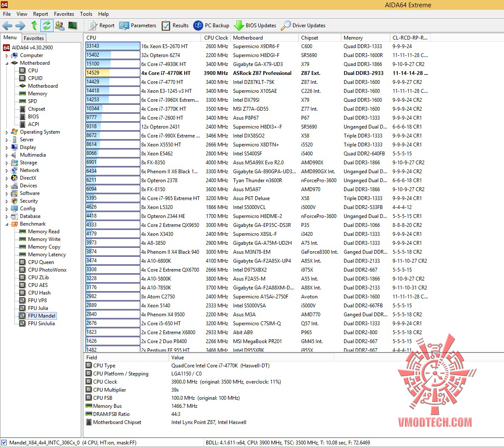Select the 33143 Xeon E5-2670 result bar
Image resolution: width=504 pixels, height=447 pixels.
point(113,46)
